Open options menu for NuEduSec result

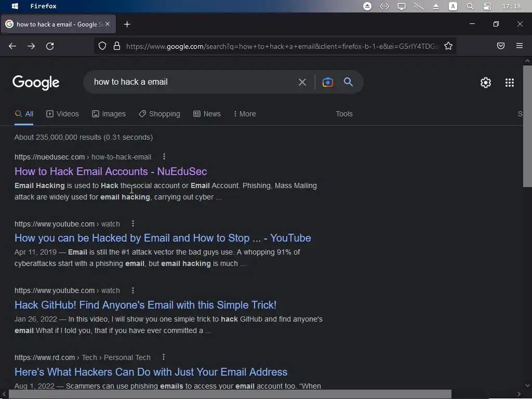coord(164,156)
